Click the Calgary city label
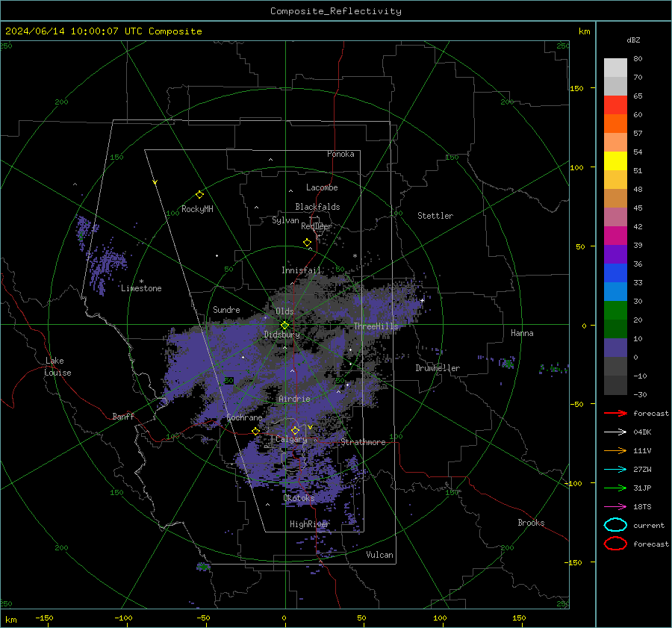The image size is (672, 628). [291, 439]
